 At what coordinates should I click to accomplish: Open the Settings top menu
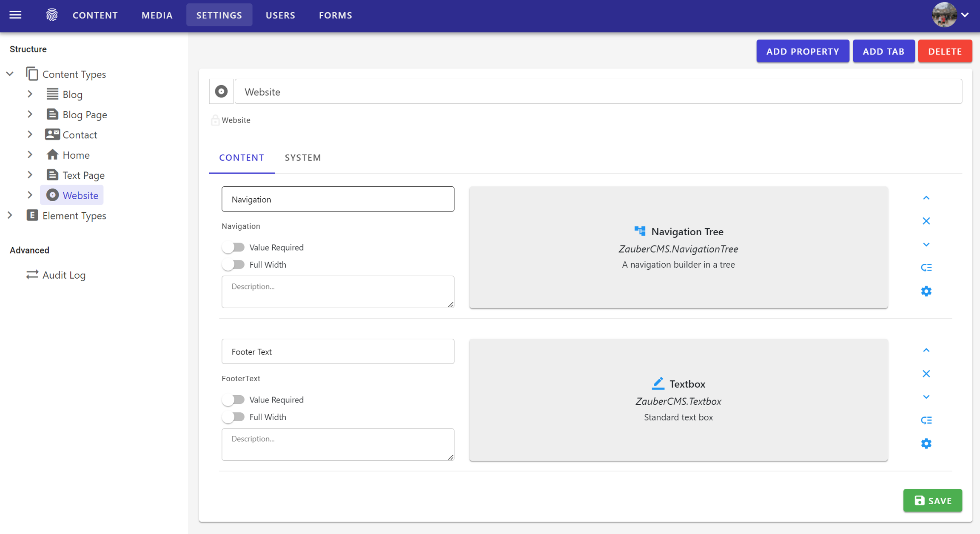[x=219, y=15]
